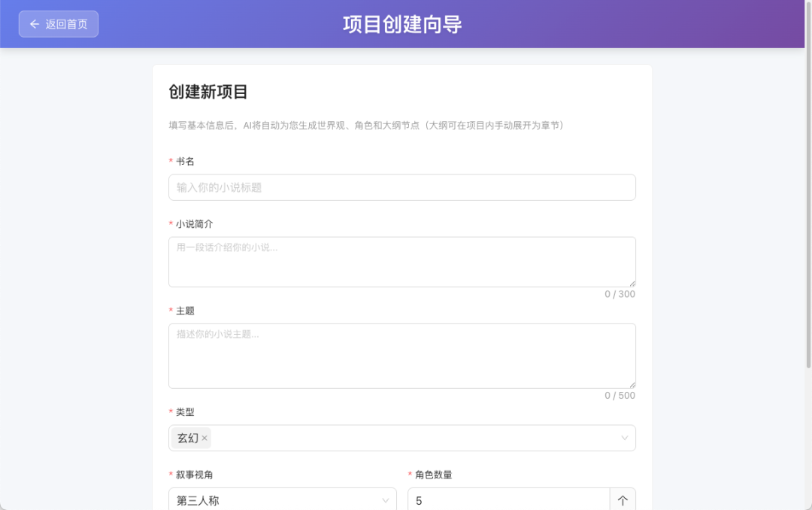The width and height of the screenshot is (812, 510).
Task: Select the 玄幻 tag inside the 类型 field
Action: pyautogui.click(x=187, y=437)
